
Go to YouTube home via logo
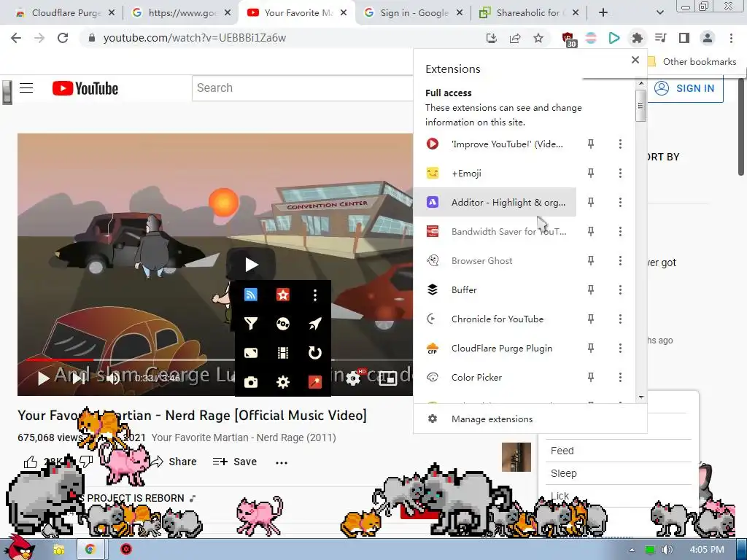click(x=85, y=88)
